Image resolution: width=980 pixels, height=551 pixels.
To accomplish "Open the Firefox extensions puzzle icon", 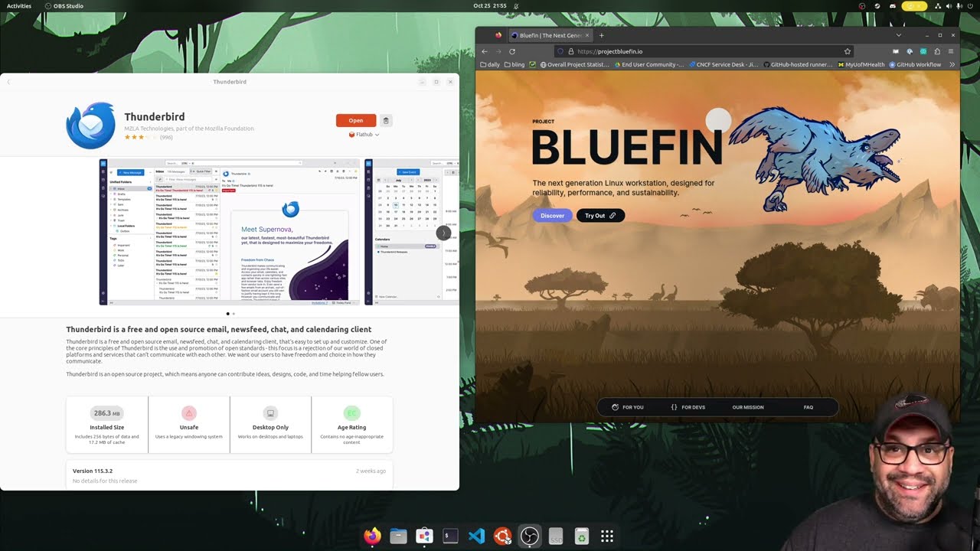I will click(x=936, y=51).
